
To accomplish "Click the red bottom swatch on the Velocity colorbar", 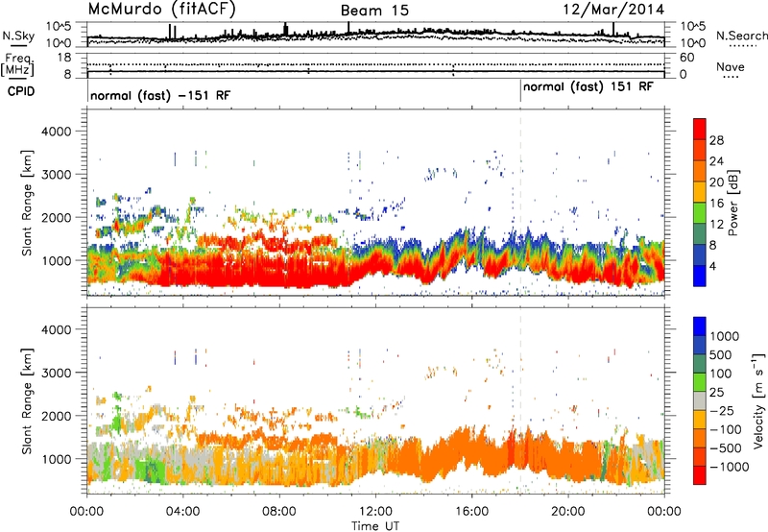I will 700,475.
